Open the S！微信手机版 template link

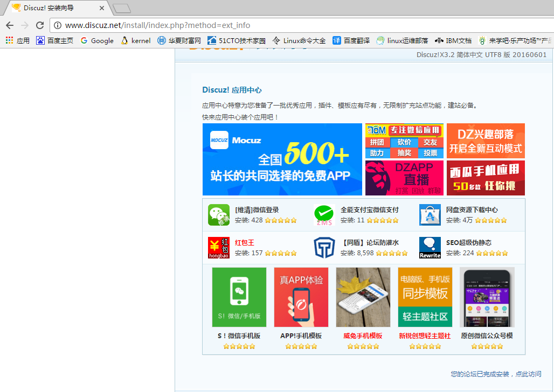click(x=239, y=336)
